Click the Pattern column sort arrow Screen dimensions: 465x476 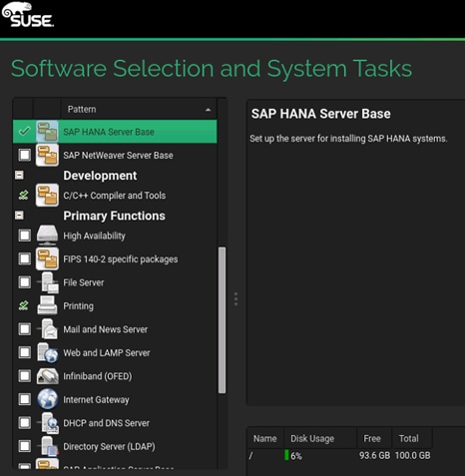(x=209, y=110)
